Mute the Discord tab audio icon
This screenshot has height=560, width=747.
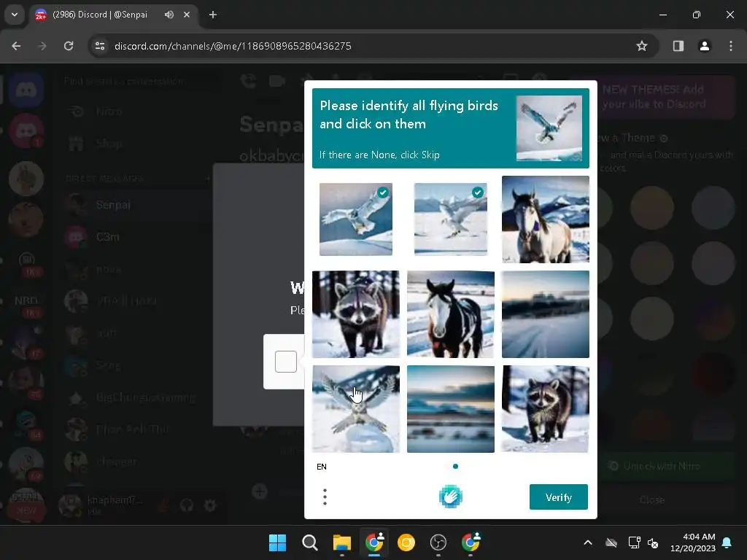pyautogui.click(x=169, y=15)
